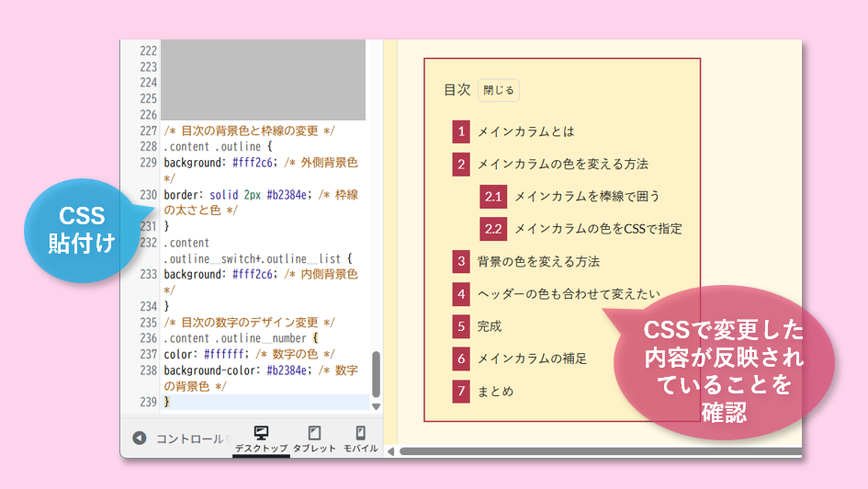The height and width of the screenshot is (489, 868).
Task: Click the 目次 heading text
Action: point(457,90)
